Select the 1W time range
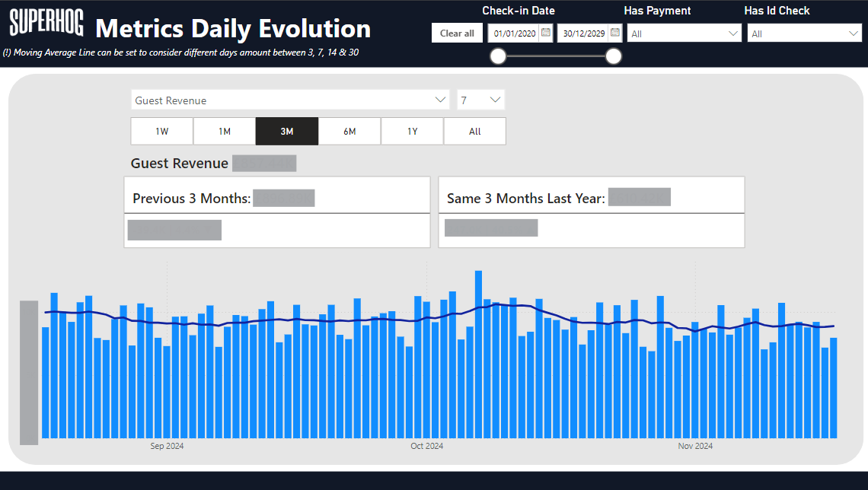 tap(162, 132)
